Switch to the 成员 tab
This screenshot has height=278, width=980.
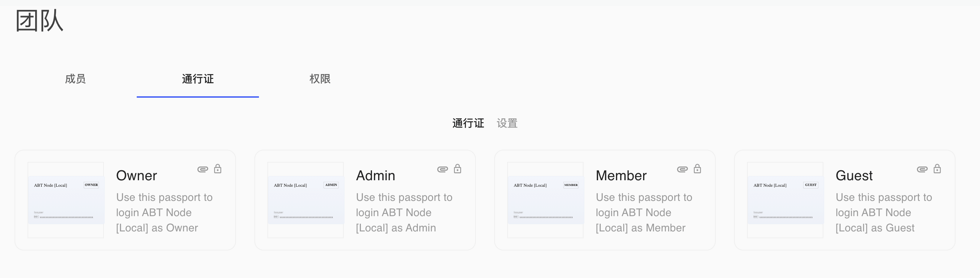(x=75, y=79)
